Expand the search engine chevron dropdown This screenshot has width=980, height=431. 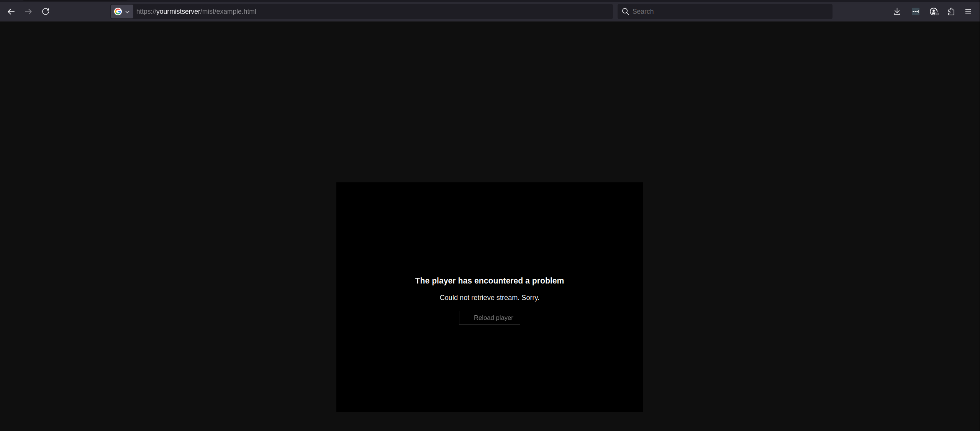(x=128, y=12)
